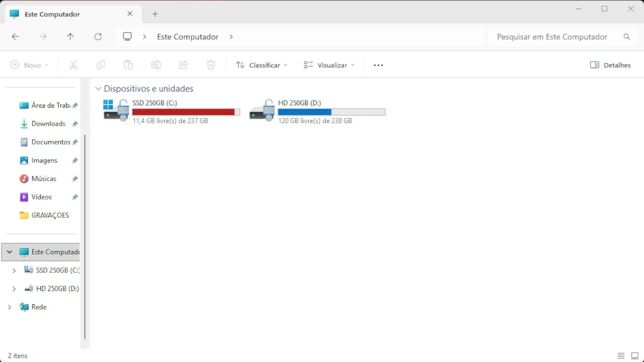
Task: Click the Copy icon in toolbar
Action: (101, 65)
